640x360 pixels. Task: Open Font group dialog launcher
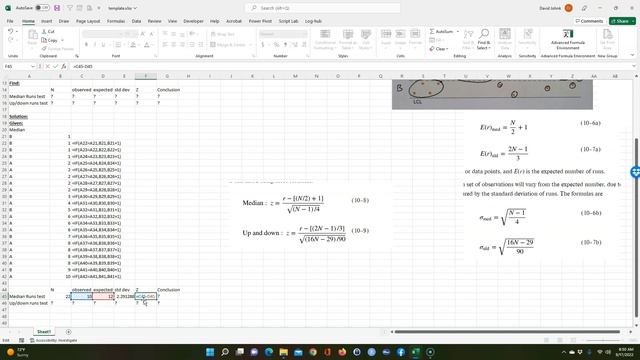[x=156, y=56]
